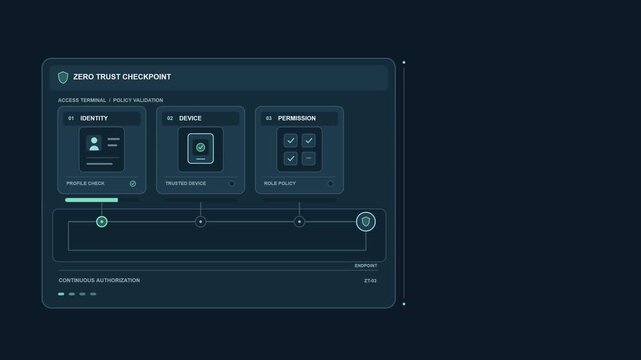The width and height of the screenshot is (641, 360).
Task: Click the Trusted Device label
Action: point(186,183)
